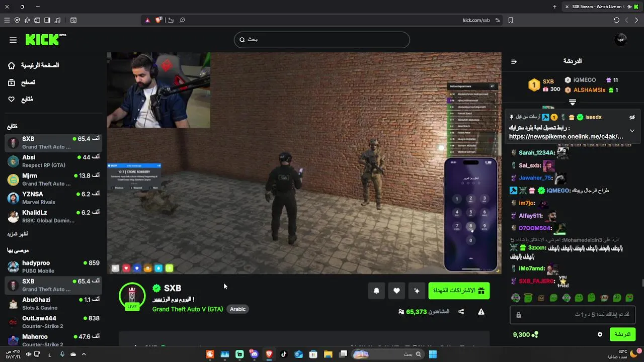
Task: Click the live video player
Action: coord(304,163)
